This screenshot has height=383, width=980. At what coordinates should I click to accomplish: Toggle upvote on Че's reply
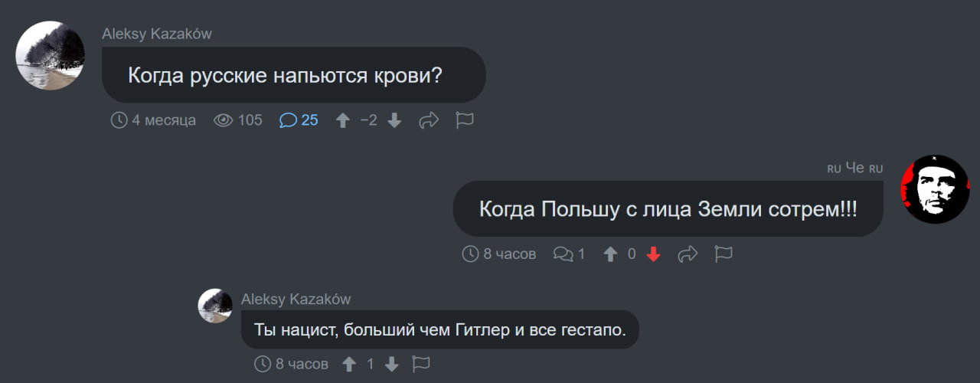pos(610,254)
